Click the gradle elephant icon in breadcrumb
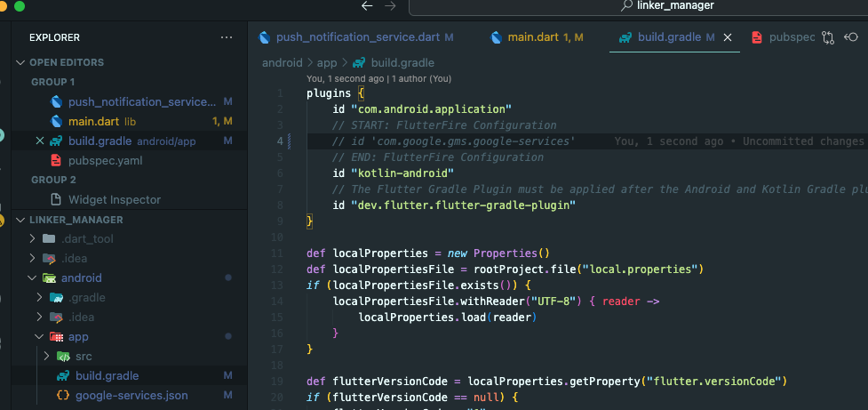Image resolution: width=868 pixels, height=410 pixels. click(x=359, y=63)
